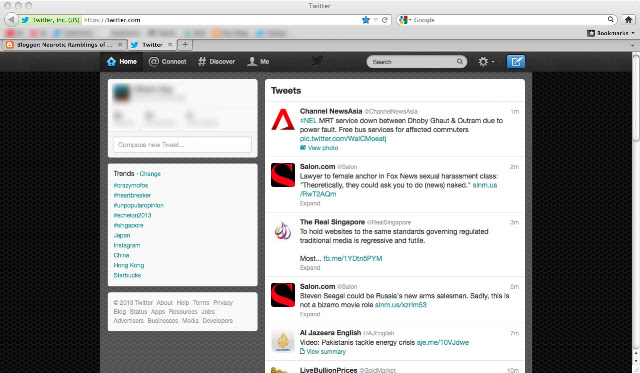The height and width of the screenshot is (373, 640).
Task: Open the Bookmarks menu in toolbar
Action: 611,33
